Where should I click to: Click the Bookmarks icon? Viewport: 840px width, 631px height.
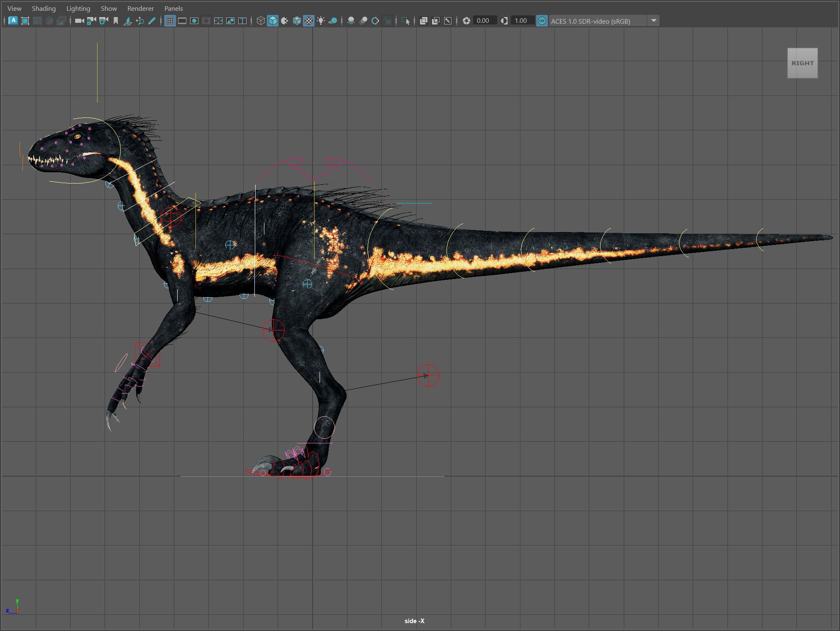tap(116, 21)
